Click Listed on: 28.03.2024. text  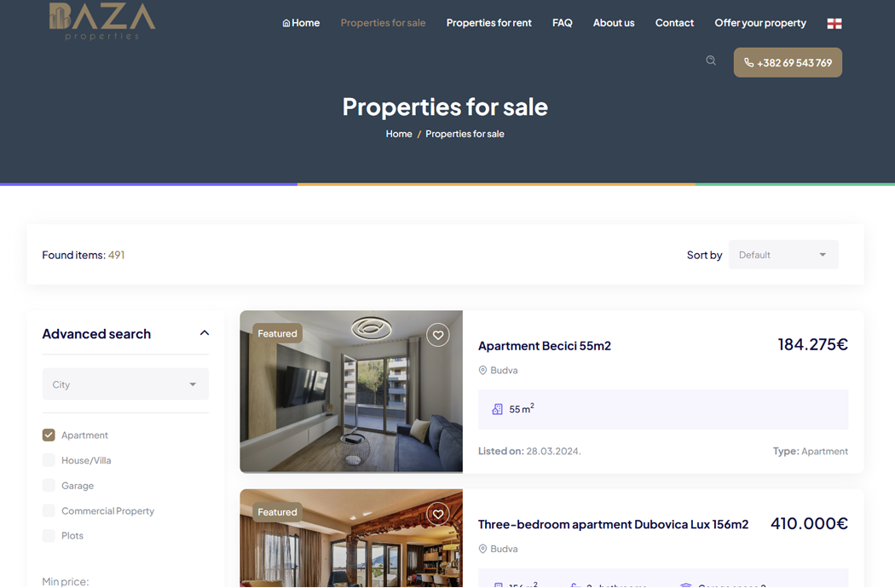(x=529, y=451)
